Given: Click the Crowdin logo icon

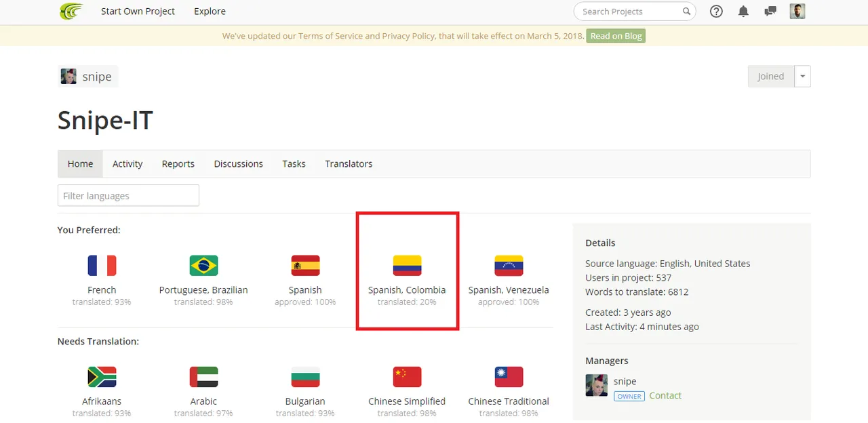Looking at the screenshot, I should pyautogui.click(x=71, y=11).
